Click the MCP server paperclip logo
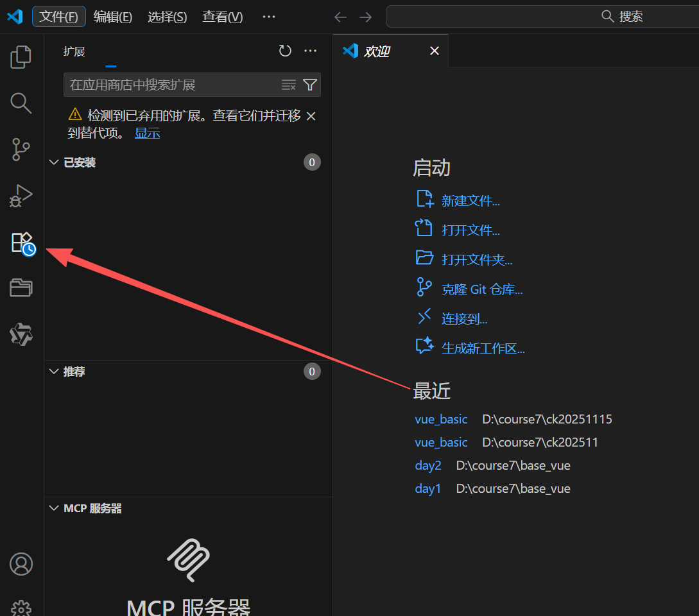Image resolution: width=699 pixels, height=616 pixels. click(x=189, y=560)
